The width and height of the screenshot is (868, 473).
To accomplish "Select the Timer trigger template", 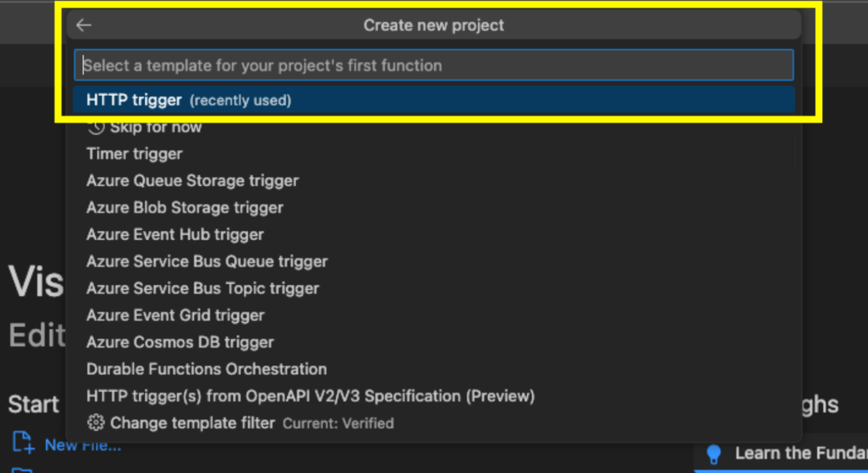I will (x=433, y=154).
